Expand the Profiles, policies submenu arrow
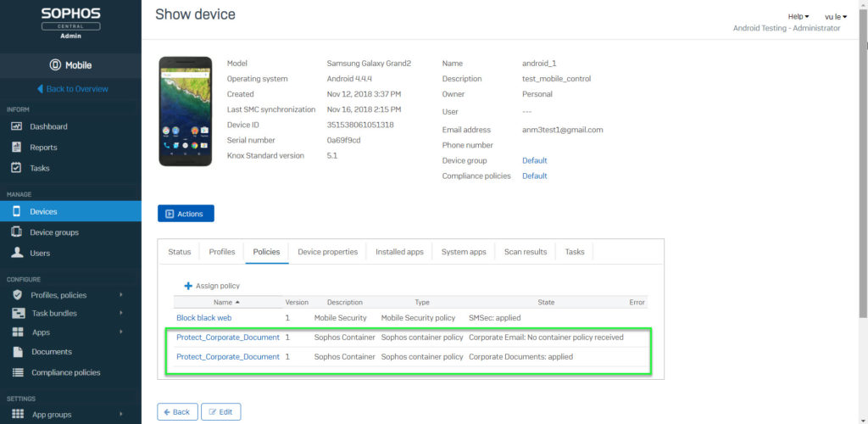This screenshot has width=868, height=424. pos(120,295)
